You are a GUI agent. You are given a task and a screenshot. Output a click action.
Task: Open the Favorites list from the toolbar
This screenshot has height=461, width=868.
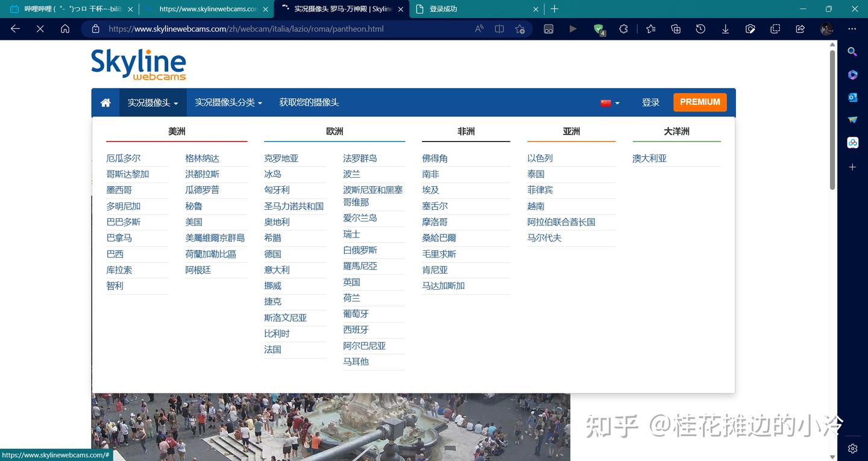pos(650,28)
